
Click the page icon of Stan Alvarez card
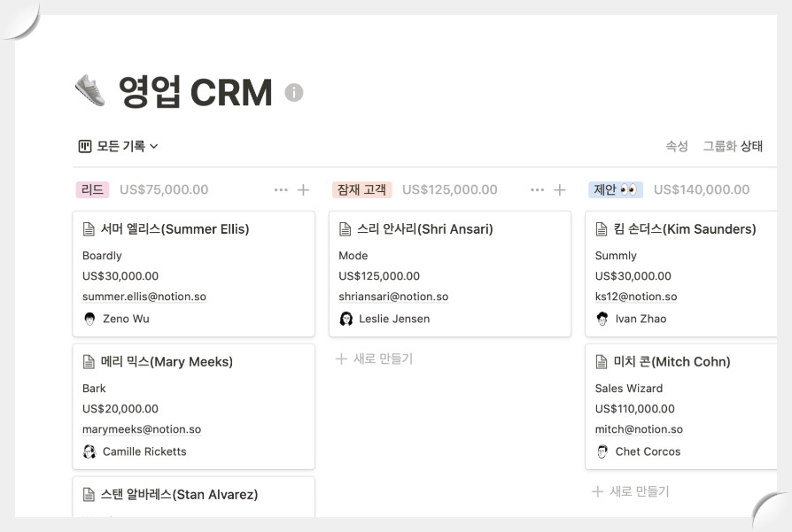pos(89,495)
